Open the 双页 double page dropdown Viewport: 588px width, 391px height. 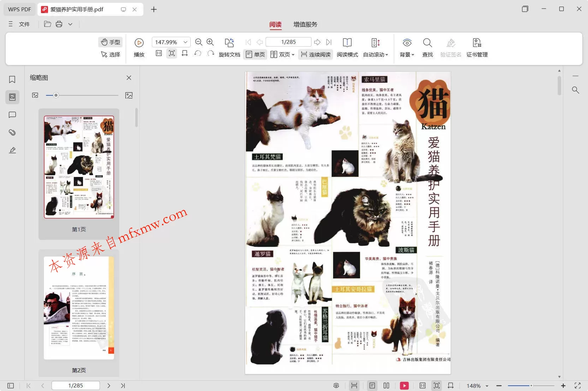pyautogui.click(x=282, y=54)
